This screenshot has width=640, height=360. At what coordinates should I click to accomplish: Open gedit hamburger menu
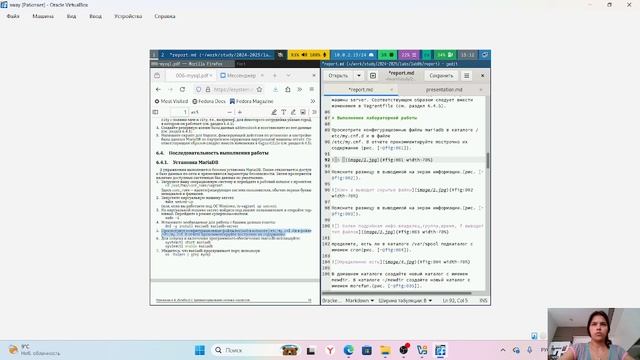coord(467,76)
